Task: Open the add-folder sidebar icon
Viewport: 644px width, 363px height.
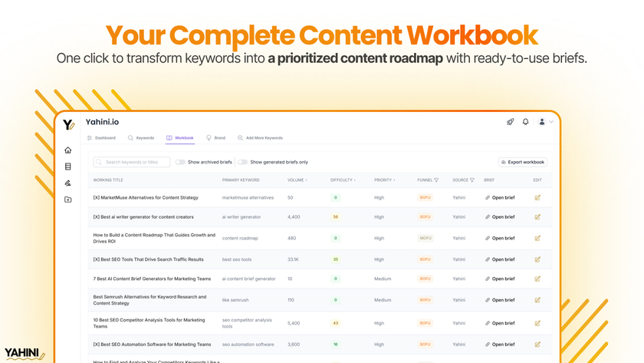Action: (x=67, y=200)
